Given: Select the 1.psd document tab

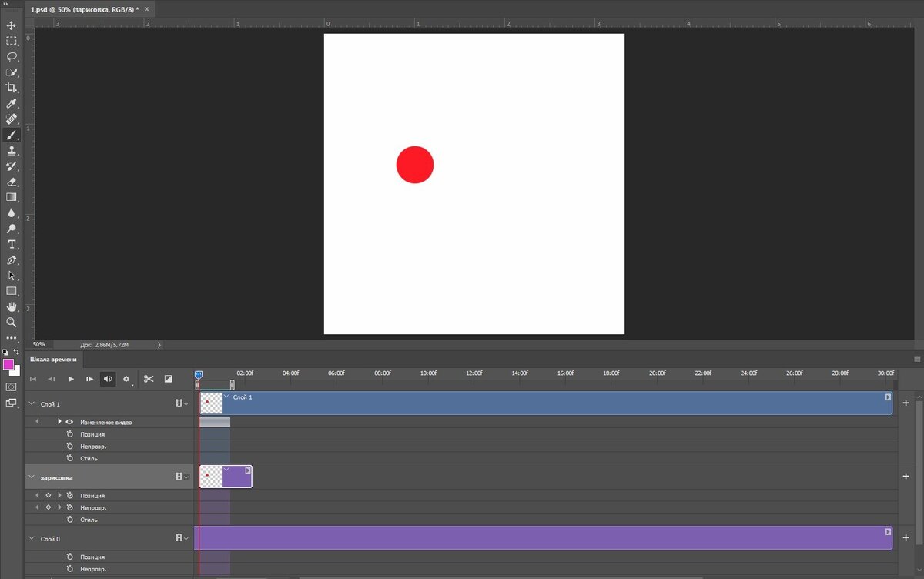Looking at the screenshot, I should 89,9.
